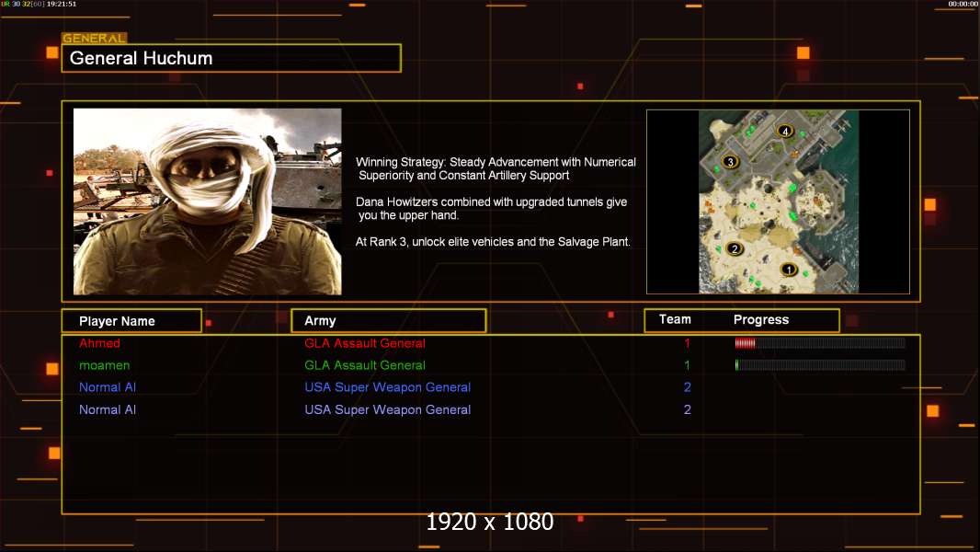Click the Army column header
Viewport: 980px width, 552px height.
389,321
